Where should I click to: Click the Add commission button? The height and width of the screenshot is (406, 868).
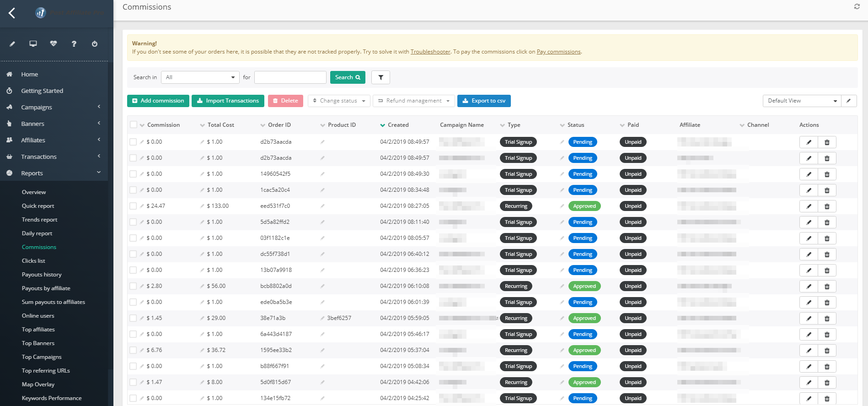[x=158, y=101]
